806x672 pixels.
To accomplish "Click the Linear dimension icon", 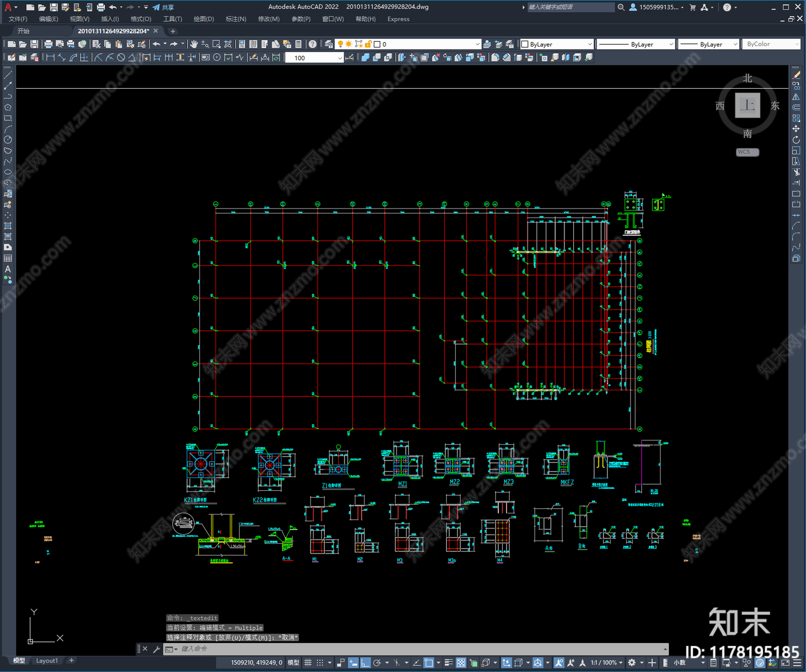I will 50,57.
